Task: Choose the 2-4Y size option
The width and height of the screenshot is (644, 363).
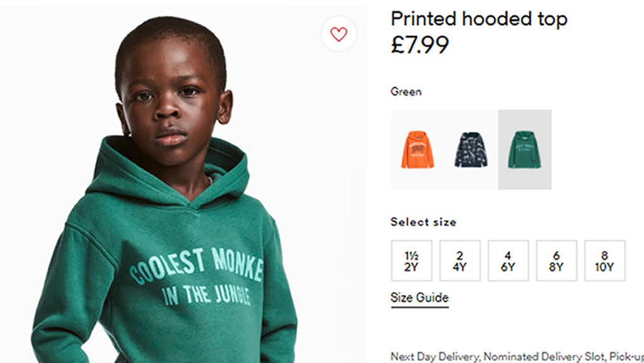Action: pos(460,260)
